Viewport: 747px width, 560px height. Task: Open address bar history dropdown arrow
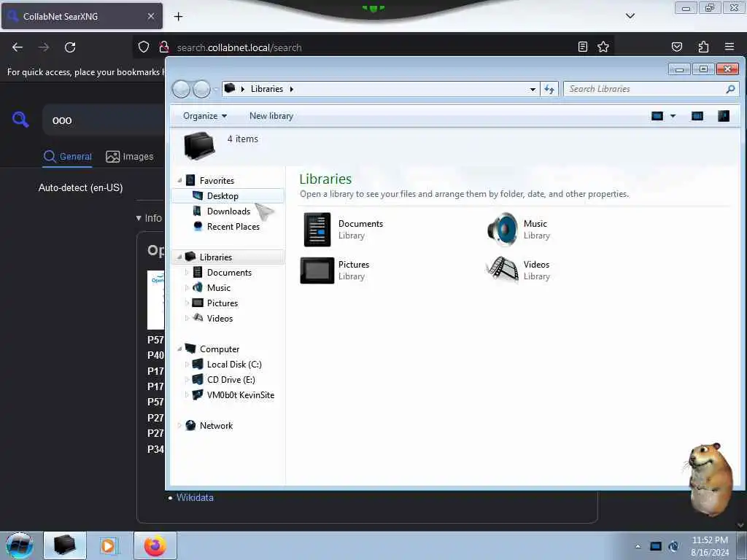click(x=533, y=89)
